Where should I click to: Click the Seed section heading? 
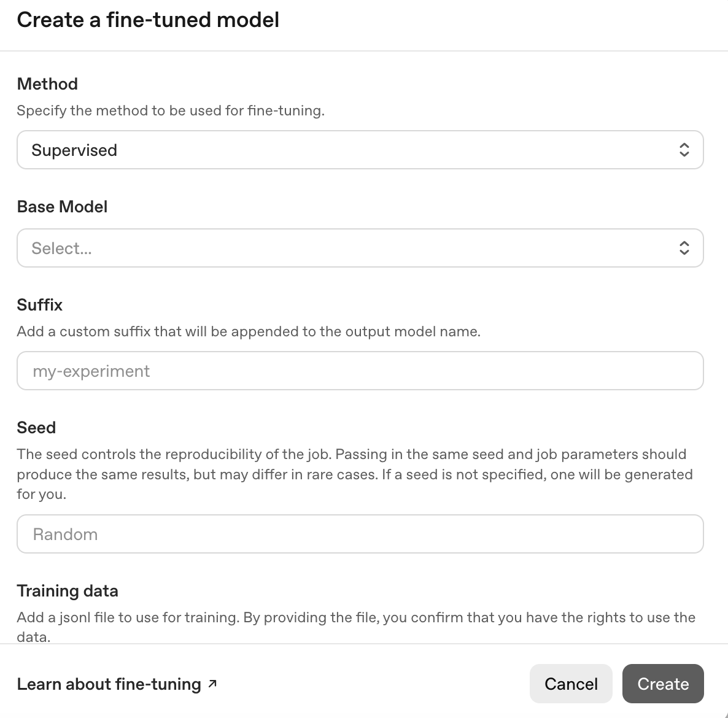click(36, 427)
